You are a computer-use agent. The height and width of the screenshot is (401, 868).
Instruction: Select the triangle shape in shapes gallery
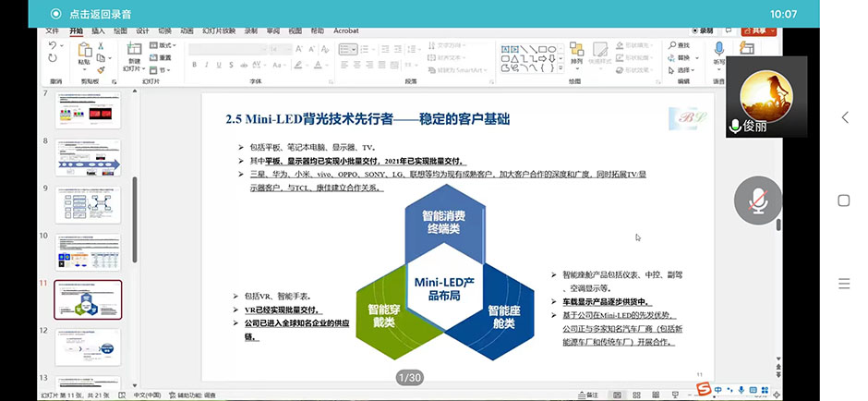515,58
